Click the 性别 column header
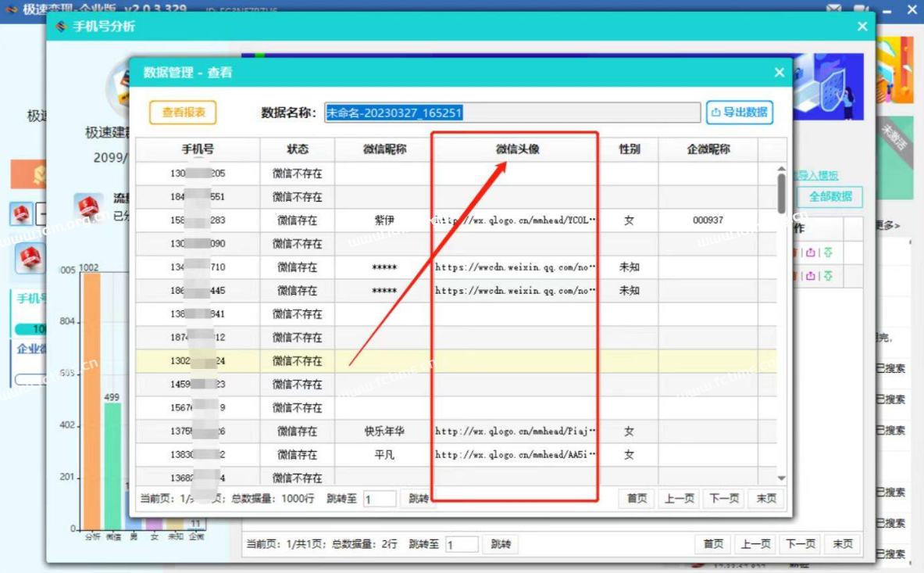 click(630, 149)
